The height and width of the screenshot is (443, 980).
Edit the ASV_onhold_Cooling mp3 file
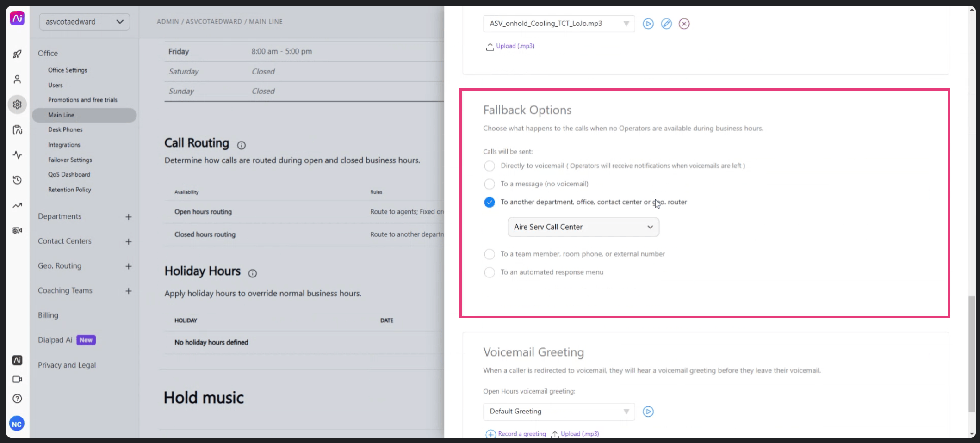pyautogui.click(x=666, y=24)
